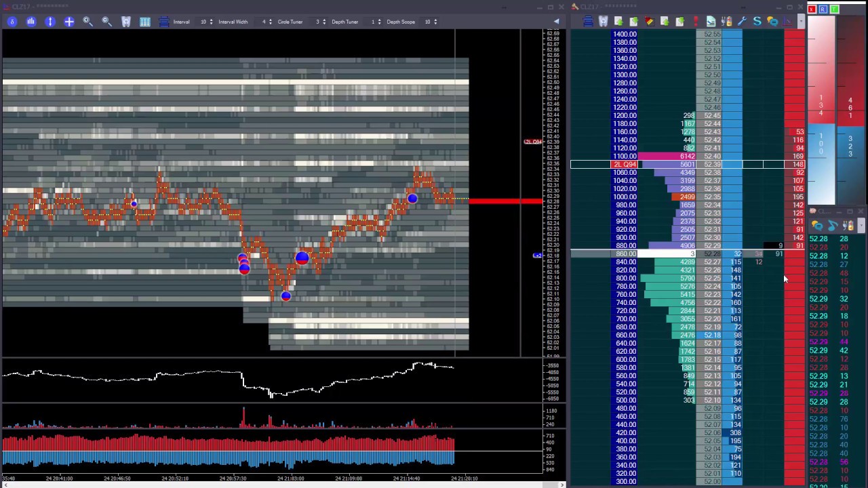This screenshot has height=488, width=868.
Task: Click the chart scrollbar left arrow
Action: pyautogui.click(x=5, y=485)
